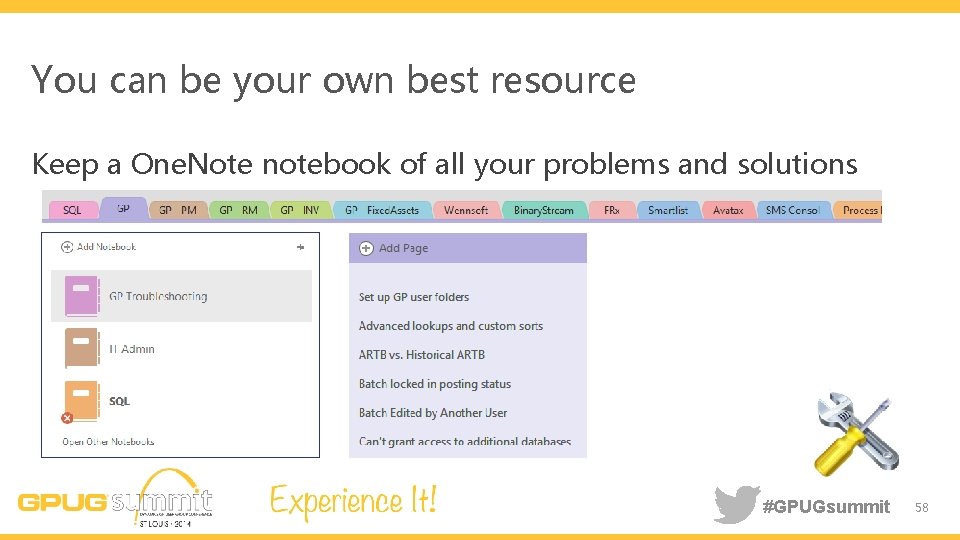Open the BinaryStream tab
The width and height of the screenshot is (960, 540).
point(544,210)
